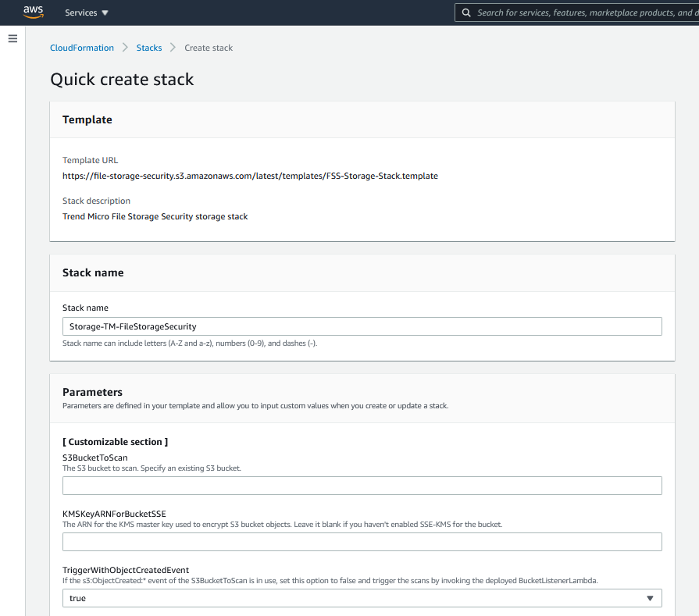Click the chevron after the Stacks breadcrumb

[173, 48]
